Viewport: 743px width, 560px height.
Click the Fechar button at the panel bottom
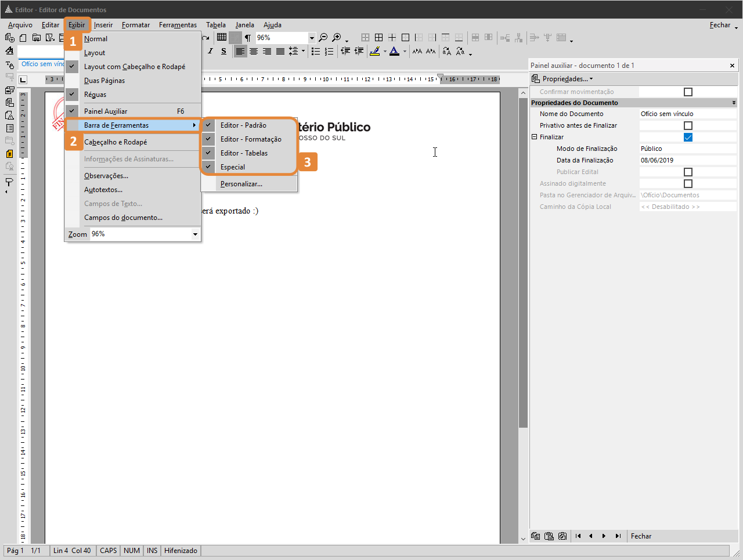point(640,536)
